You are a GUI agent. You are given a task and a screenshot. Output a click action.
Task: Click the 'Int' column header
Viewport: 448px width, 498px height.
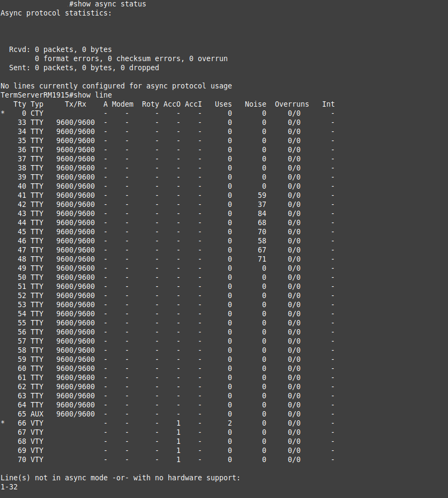[x=328, y=105]
